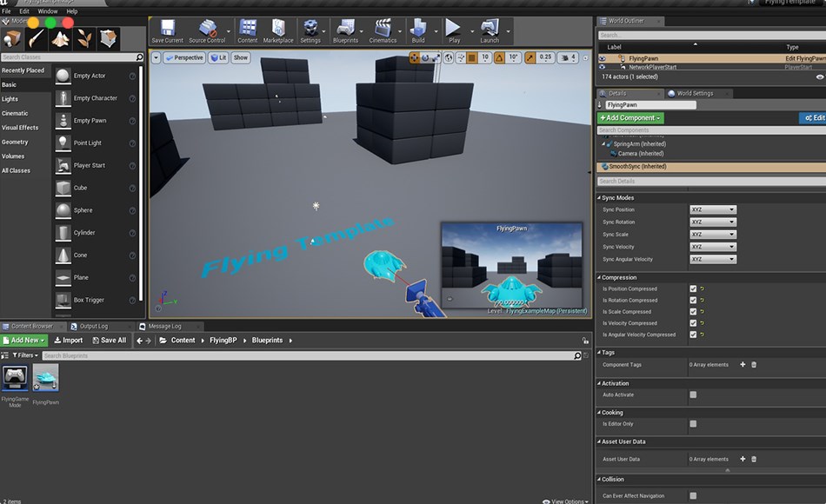This screenshot has width=826, height=504.
Task: Collapse the Sync Modes section
Action: coord(599,197)
